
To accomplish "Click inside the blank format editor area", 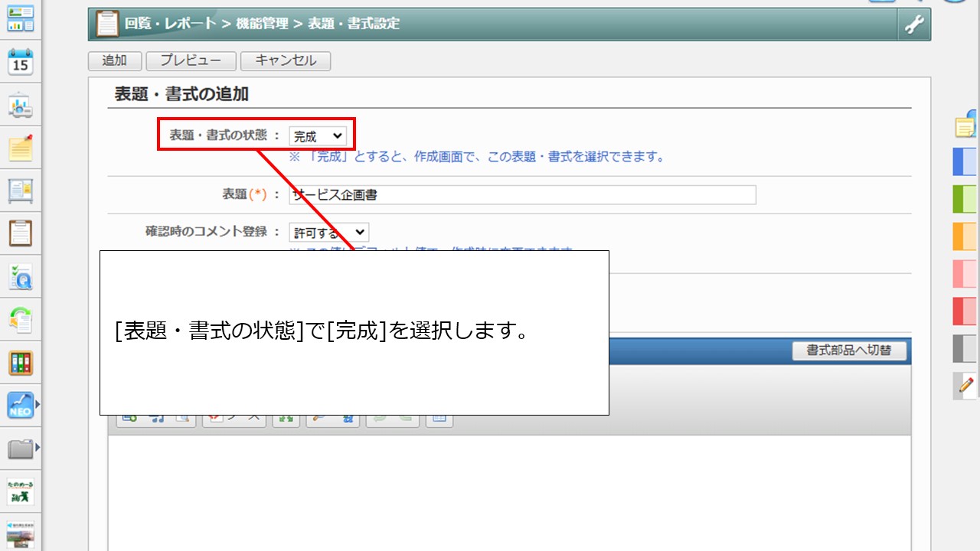I will 509,493.
